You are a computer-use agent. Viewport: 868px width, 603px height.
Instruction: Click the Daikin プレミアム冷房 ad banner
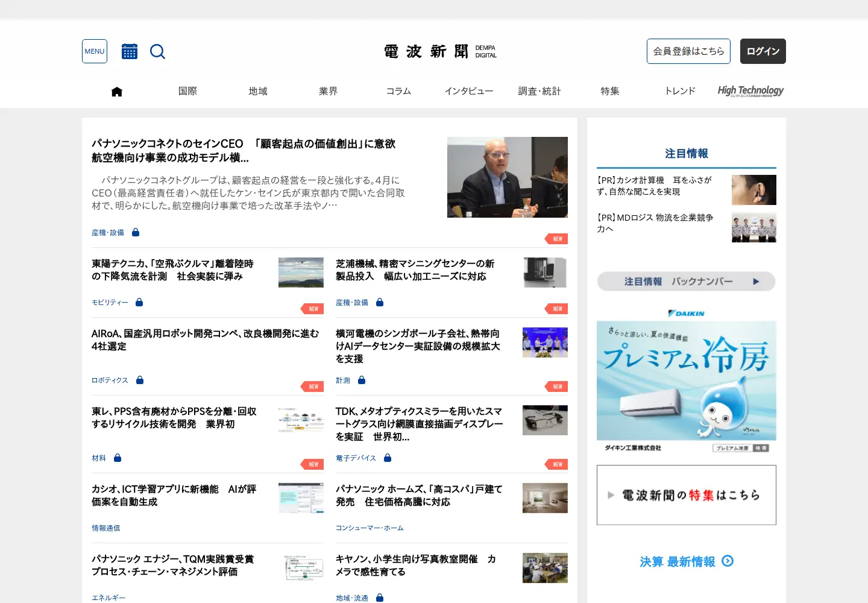pos(687,380)
